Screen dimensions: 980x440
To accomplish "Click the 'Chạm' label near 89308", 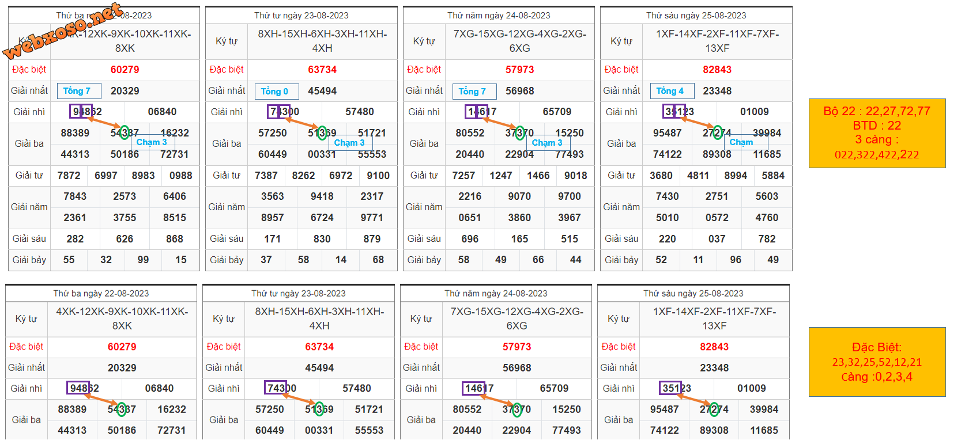I will tap(741, 142).
